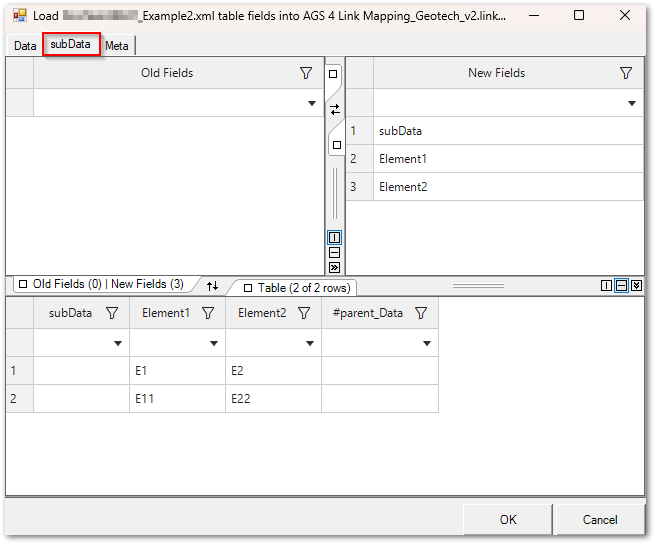Switch to the Meta tab
The width and height of the screenshot is (655, 544).
(117, 46)
